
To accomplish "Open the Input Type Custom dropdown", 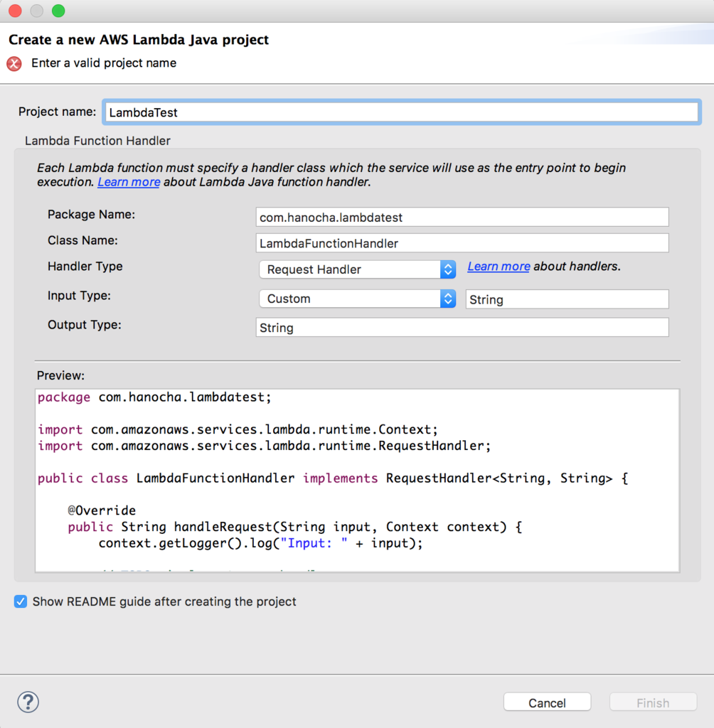I will coord(357,299).
